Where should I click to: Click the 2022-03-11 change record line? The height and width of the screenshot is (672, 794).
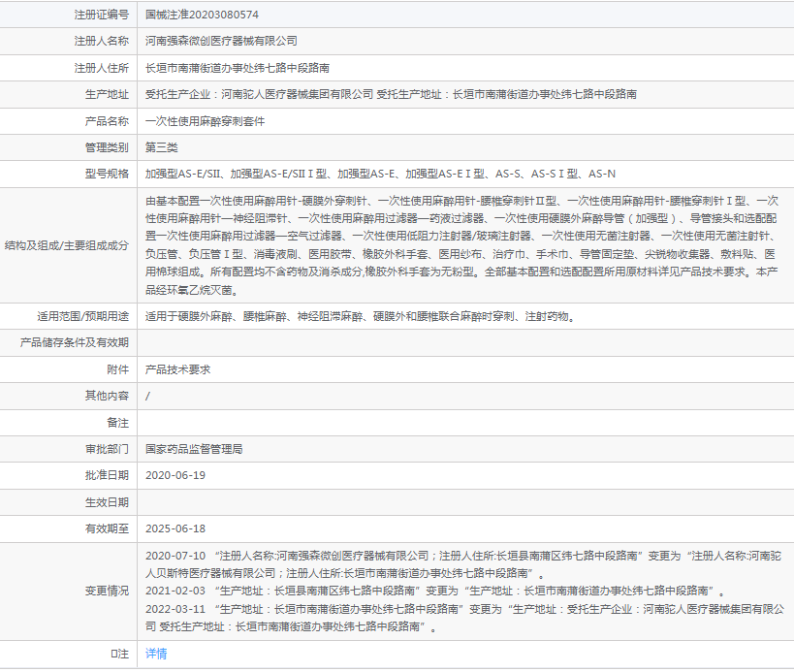464,618
